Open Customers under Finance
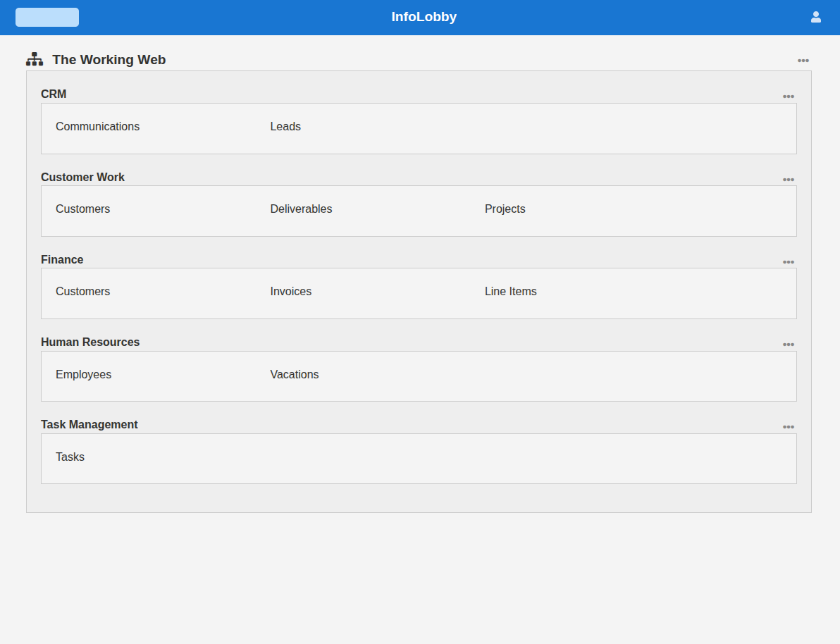The width and height of the screenshot is (840, 644). coord(82,292)
